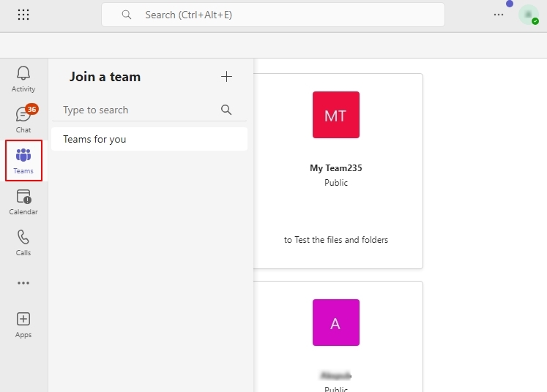Click the Join a team heading
The height and width of the screenshot is (392, 547).
(105, 77)
